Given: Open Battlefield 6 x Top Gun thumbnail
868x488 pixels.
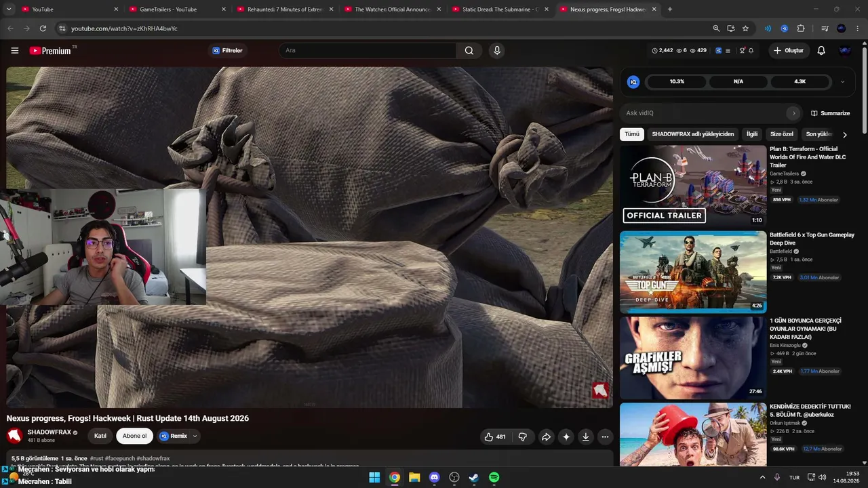Looking at the screenshot, I should point(693,272).
